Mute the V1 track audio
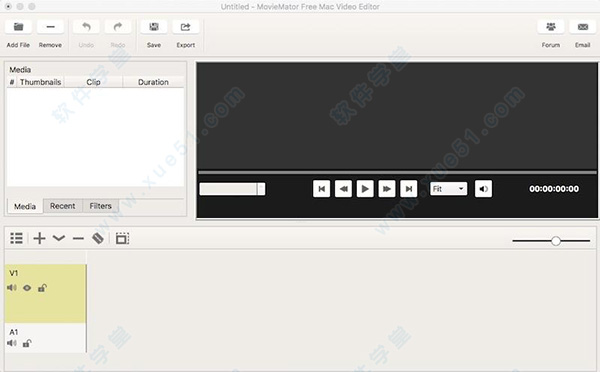600x372 pixels. click(x=12, y=288)
